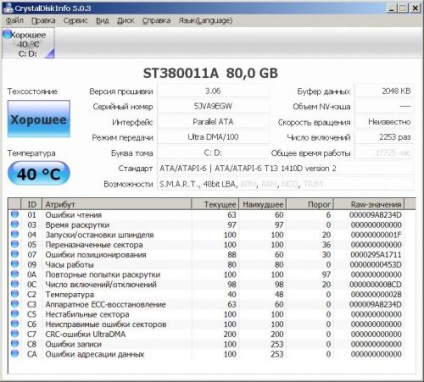Image resolution: width=424 pixels, height=382 pixels.
Task: Click the serial number field 5JVA9EGW
Action: (x=213, y=106)
